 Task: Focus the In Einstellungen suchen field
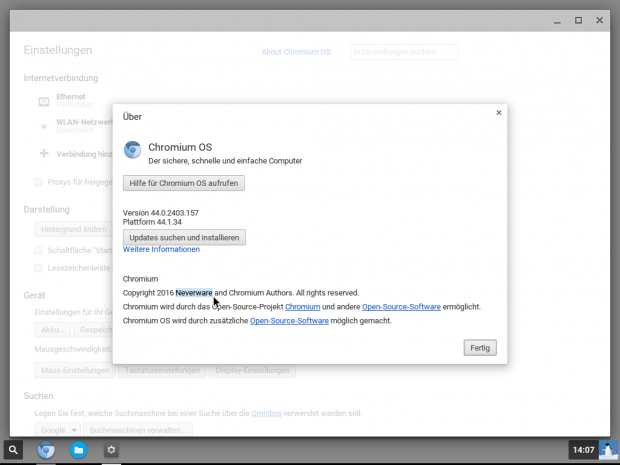pos(404,52)
